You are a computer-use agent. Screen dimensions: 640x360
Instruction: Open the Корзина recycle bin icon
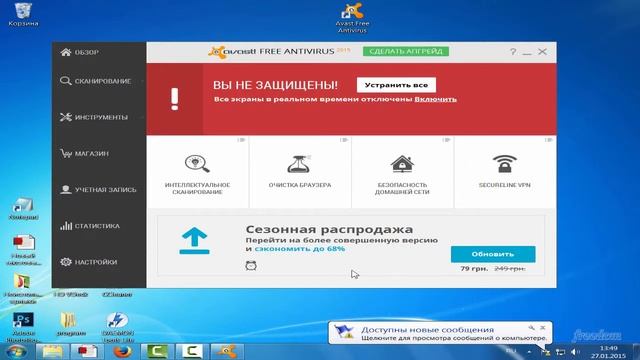coord(23,15)
